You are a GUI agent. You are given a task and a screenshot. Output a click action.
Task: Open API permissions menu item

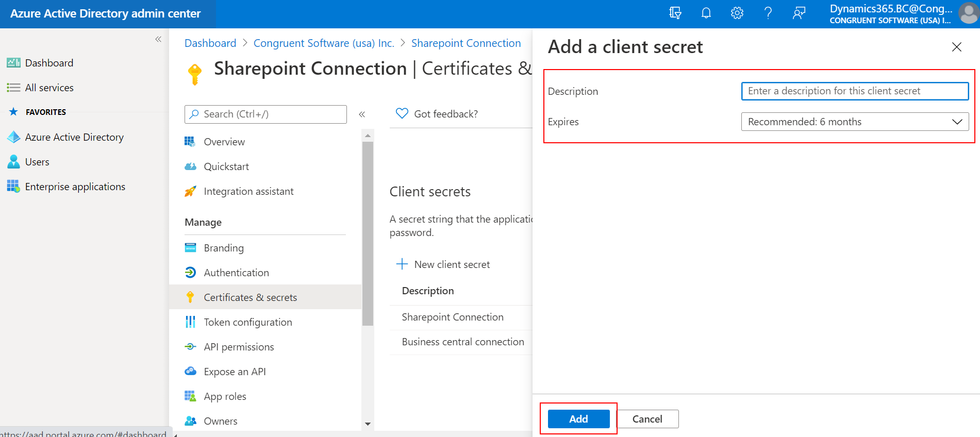(265, 347)
